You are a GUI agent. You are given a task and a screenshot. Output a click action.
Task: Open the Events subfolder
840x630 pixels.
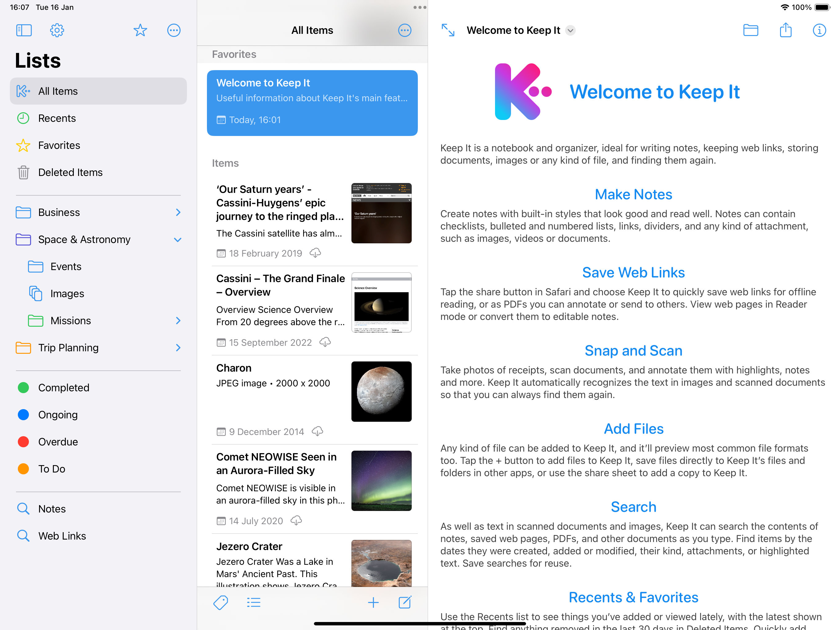click(x=98, y=266)
